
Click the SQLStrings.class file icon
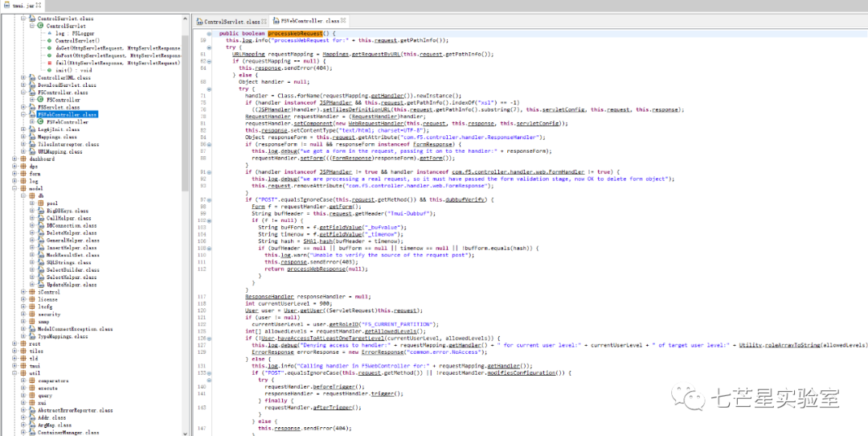[41, 262]
